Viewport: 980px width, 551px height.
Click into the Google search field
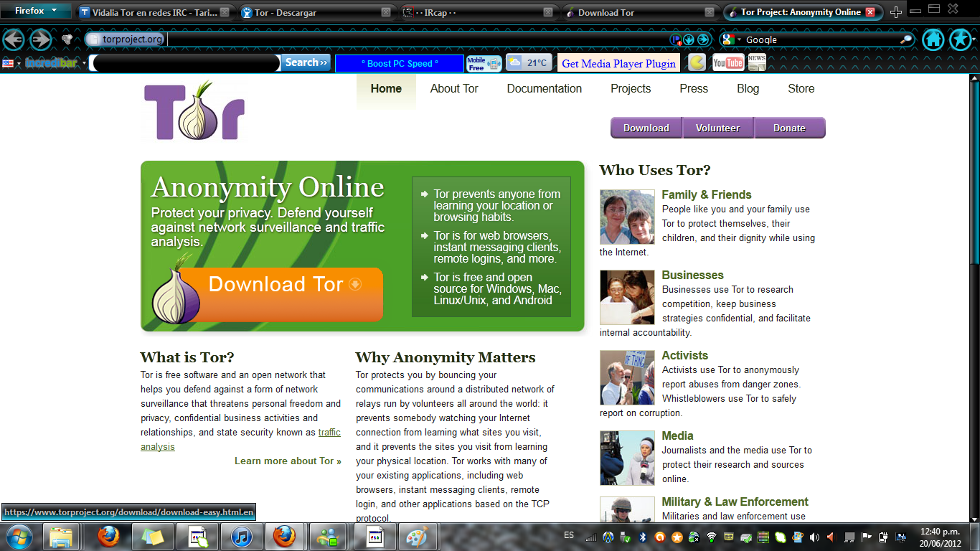coord(821,39)
